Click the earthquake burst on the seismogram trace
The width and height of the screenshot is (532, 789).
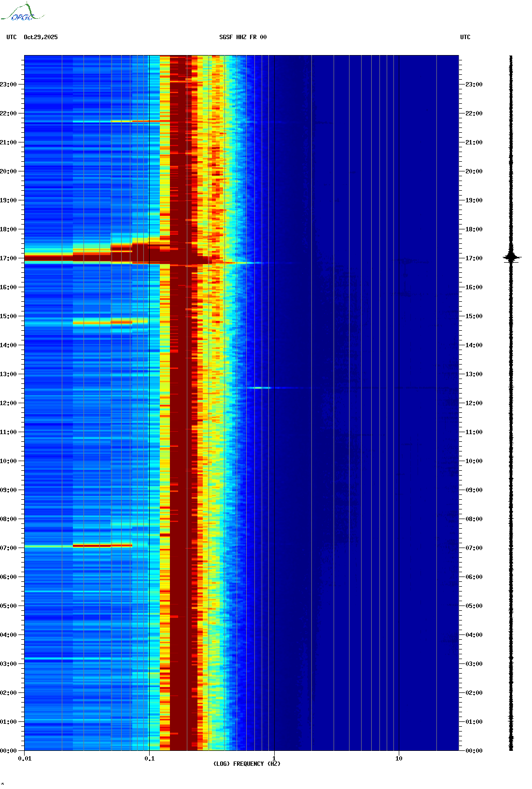(512, 257)
